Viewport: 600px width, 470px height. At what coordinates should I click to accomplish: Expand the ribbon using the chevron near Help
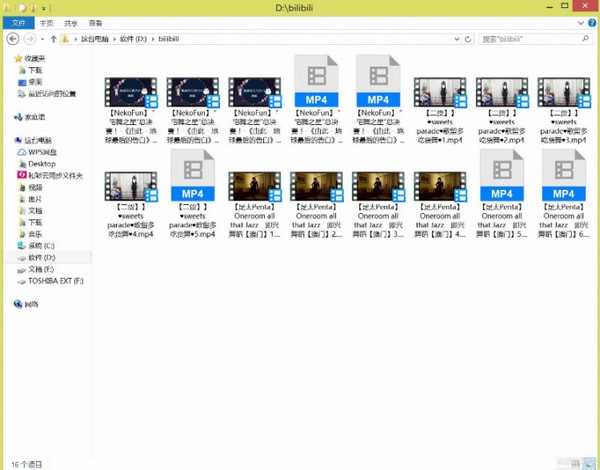pos(580,23)
